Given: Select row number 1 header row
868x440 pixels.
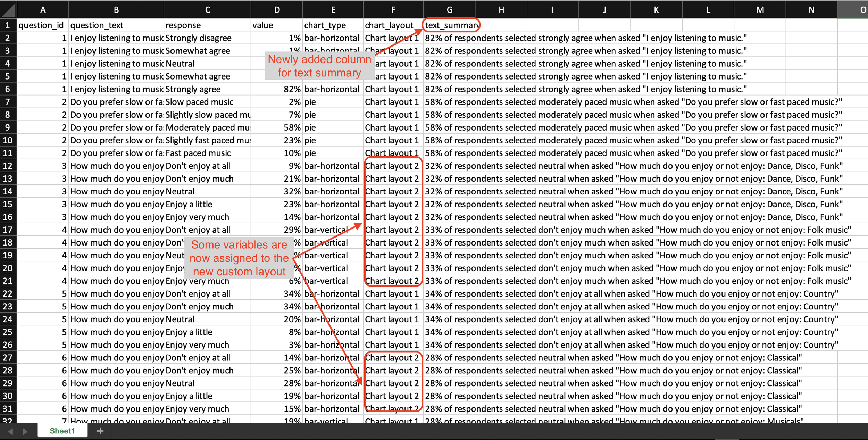Looking at the screenshot, I should [x=8, y=25].
